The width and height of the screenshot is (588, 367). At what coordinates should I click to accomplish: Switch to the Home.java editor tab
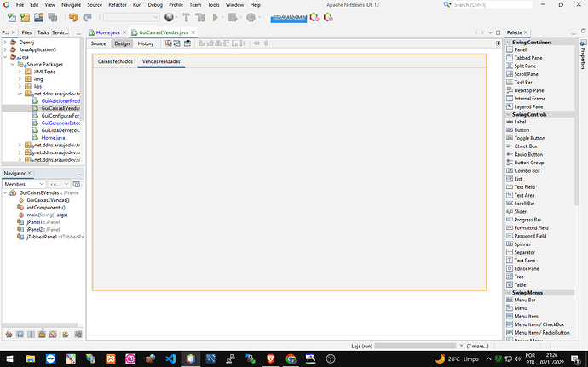[x=107, y=32]
